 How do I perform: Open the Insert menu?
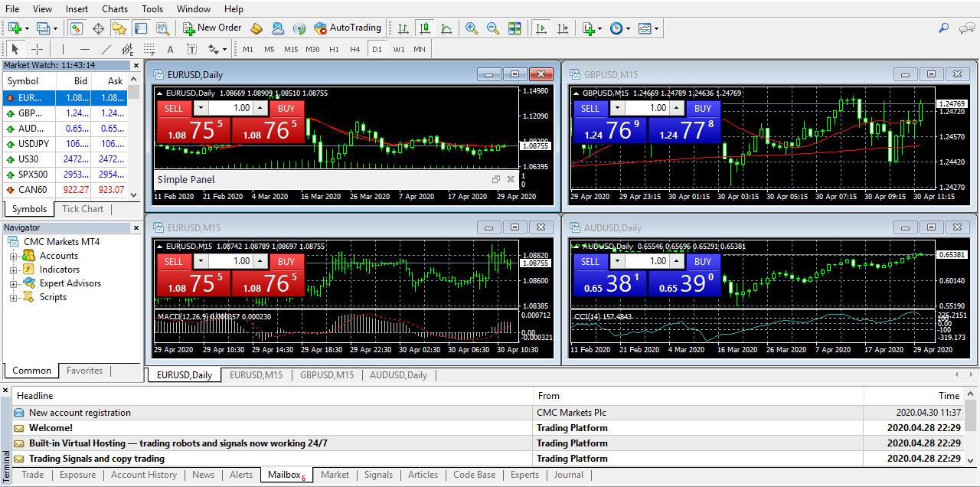pyautogui.click(x=77, y=9)
